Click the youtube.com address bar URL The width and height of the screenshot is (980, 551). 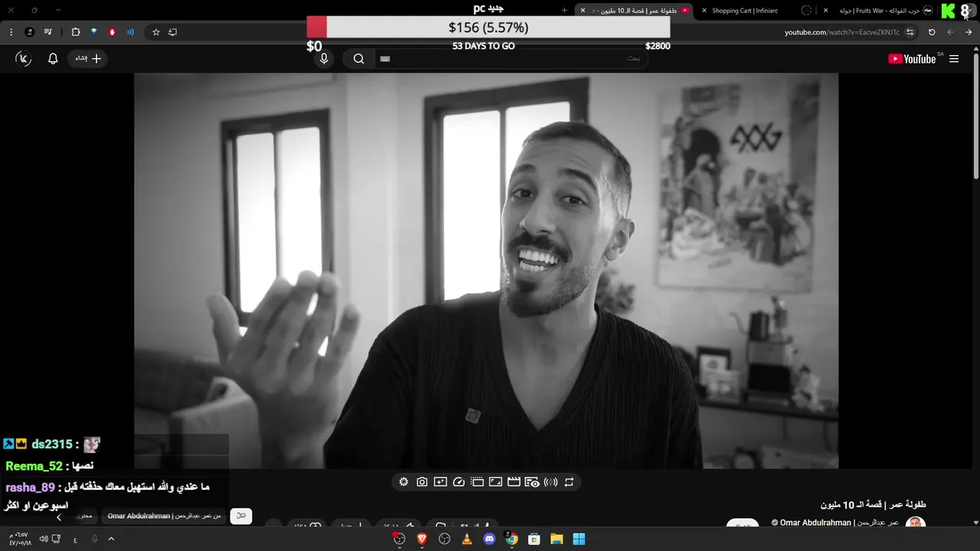(841, 32)
